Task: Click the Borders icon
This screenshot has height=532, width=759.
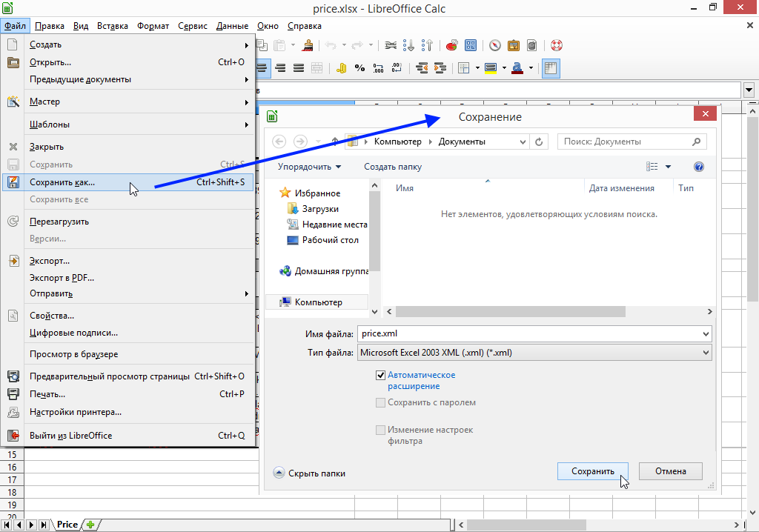Action: point(464,68)
